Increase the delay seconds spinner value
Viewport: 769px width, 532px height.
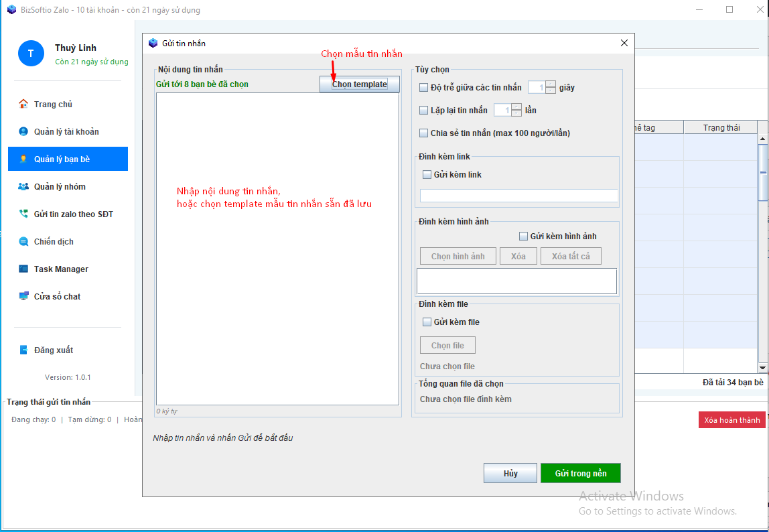point(551,84)
